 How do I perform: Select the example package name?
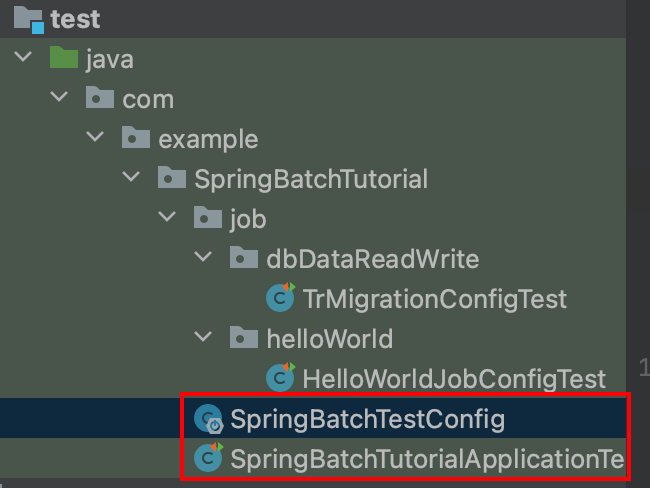coord(209,139)
